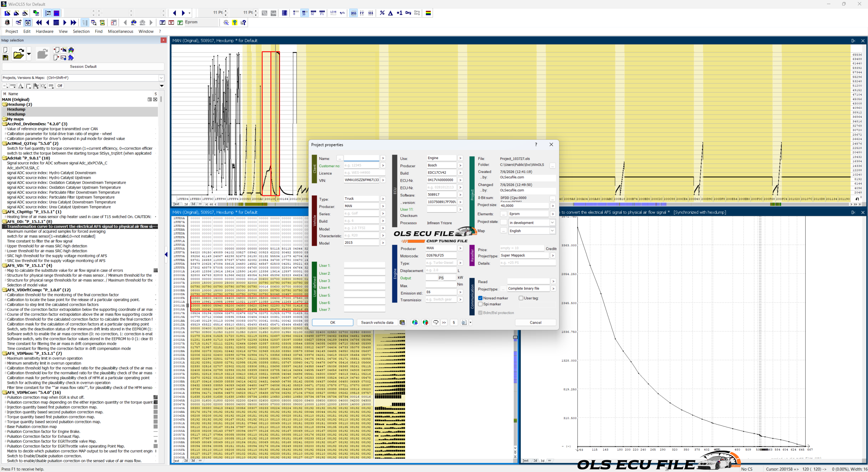Click the clipboard paste icon in Project properties

[x=402, y=322]
